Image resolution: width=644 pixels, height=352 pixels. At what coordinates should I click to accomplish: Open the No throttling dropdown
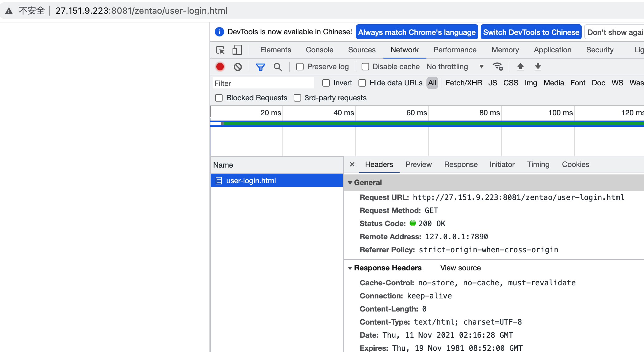[x=455, y=67]
